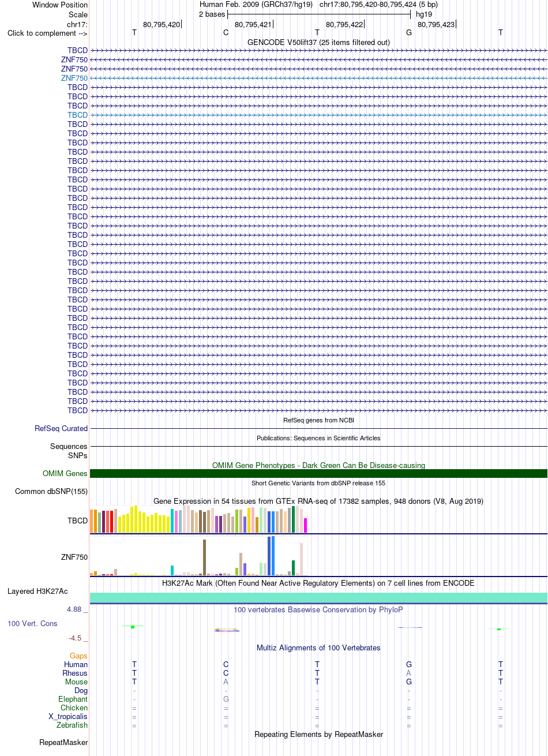The image size is (548, 756).
Task: Click the grey A base in the Mouse row
Action: (x=226, y=682)
